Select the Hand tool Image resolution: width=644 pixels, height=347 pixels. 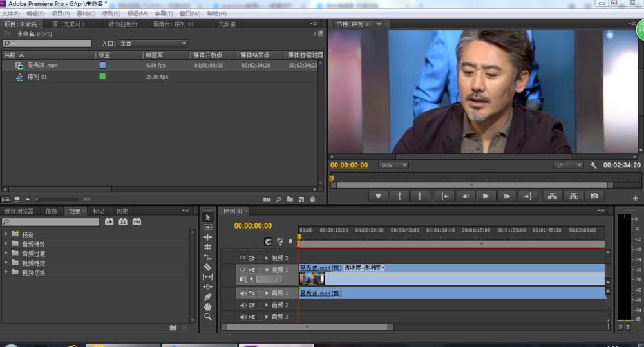[x=208, y=306]
